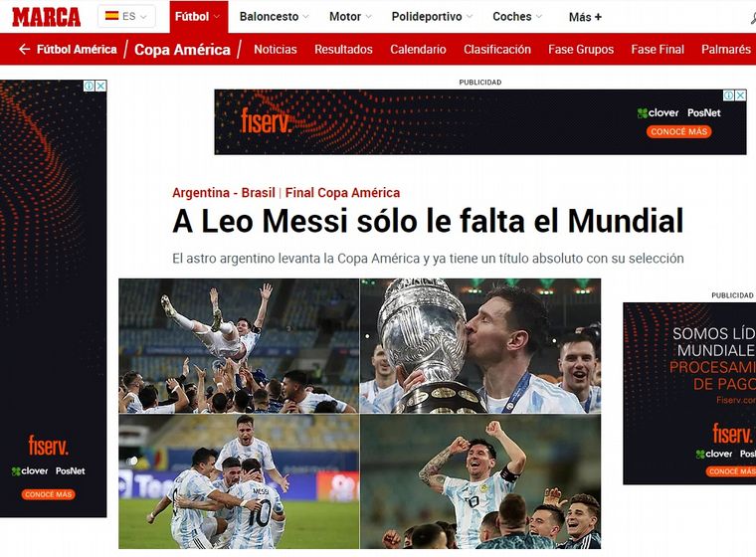Open the Más + menu
Image resolution: width=756 pixels, height=557 pixels.
tap(585, 17)
